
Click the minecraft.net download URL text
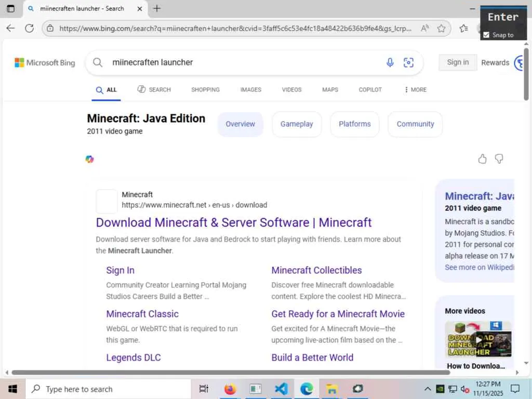(x=194, y=205)
